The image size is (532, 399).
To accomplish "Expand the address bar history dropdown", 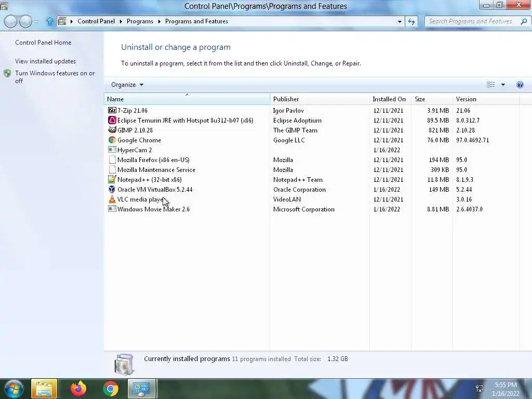I will coord(400,21).
